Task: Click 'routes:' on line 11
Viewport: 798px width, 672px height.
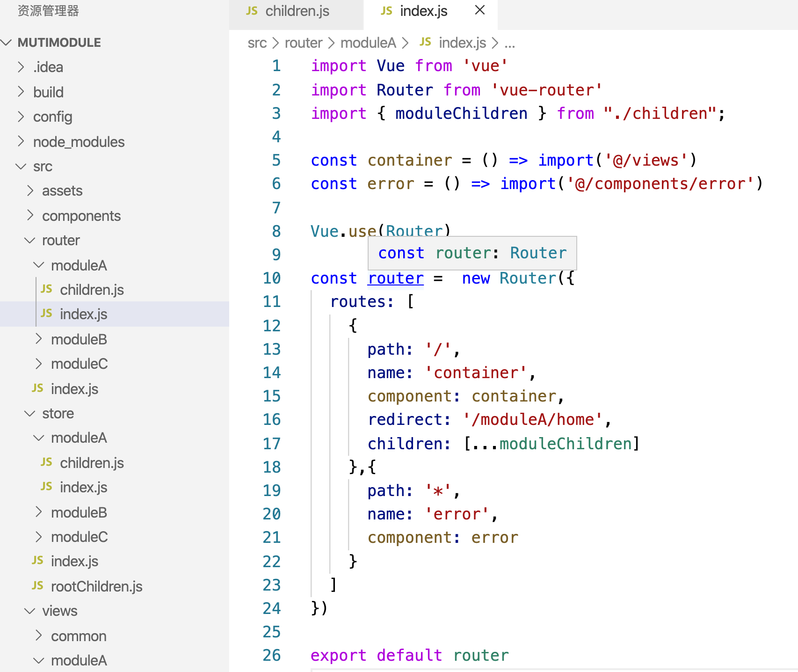Action: coord(362,301)
